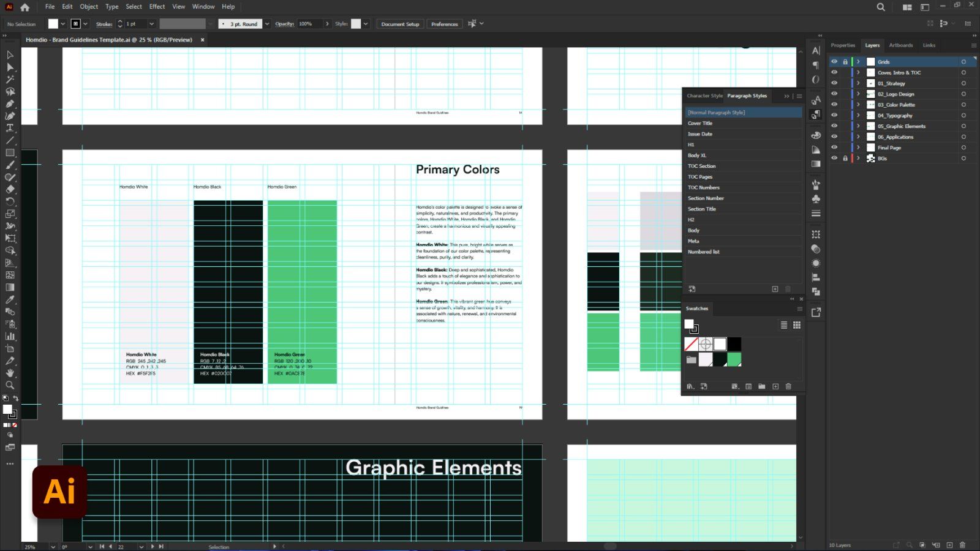Select the Eyedropper tool

point(10,300)
